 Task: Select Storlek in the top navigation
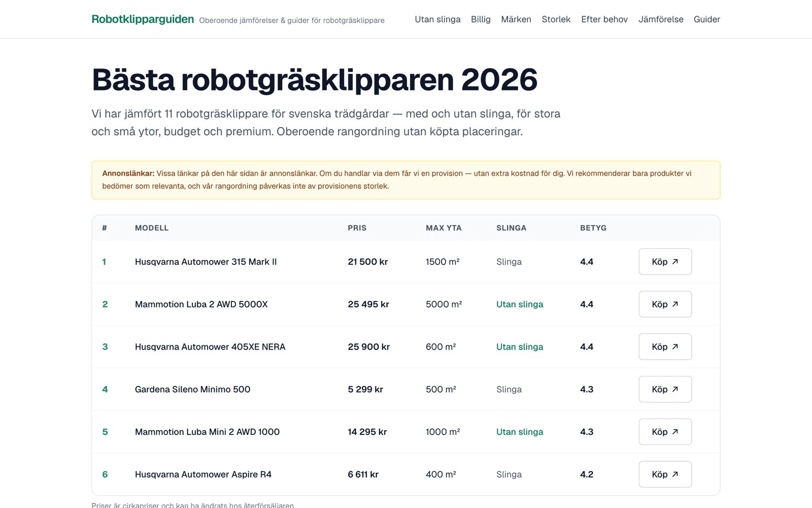click(x=556, y=19)
